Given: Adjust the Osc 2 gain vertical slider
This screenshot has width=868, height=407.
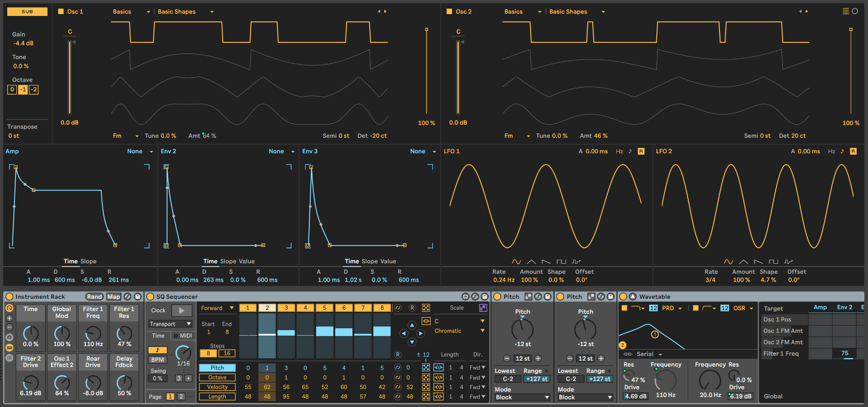Looking at the screenshot, I should click(x=458, y=76).
